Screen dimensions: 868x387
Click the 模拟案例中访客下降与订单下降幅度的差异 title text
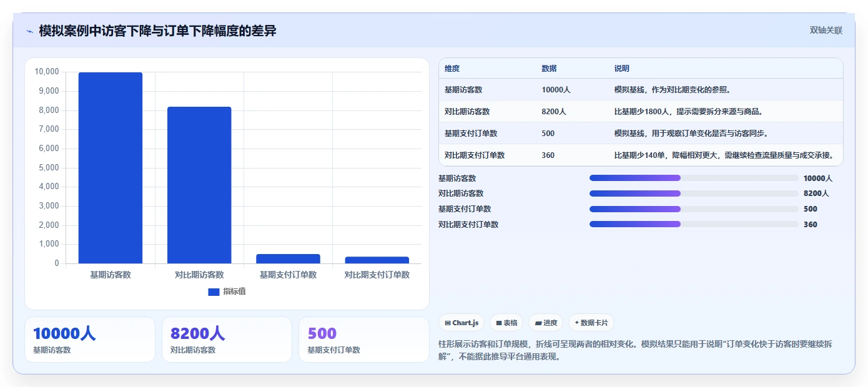(x=157, y=31)
